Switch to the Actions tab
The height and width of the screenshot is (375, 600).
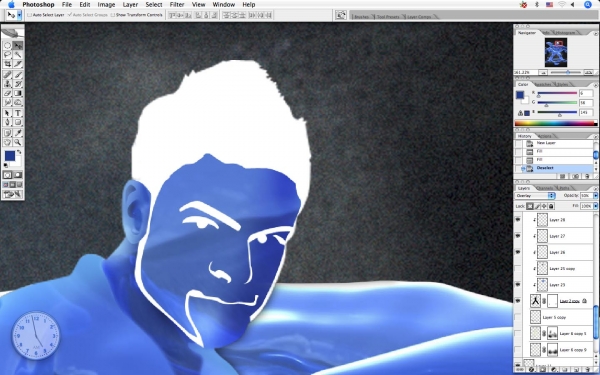coord(545,136)
